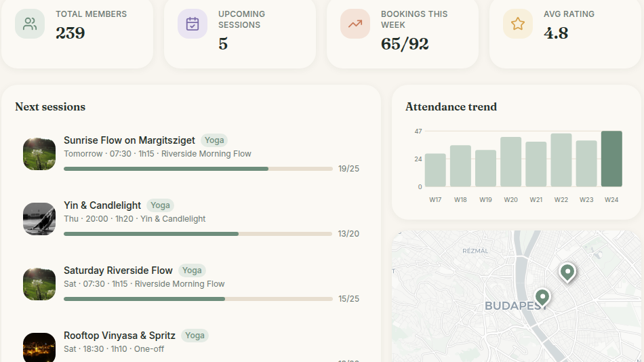Click the Yoga tag on Yin & Candlelight
This screenshot has width=644, height=362.
160,205
